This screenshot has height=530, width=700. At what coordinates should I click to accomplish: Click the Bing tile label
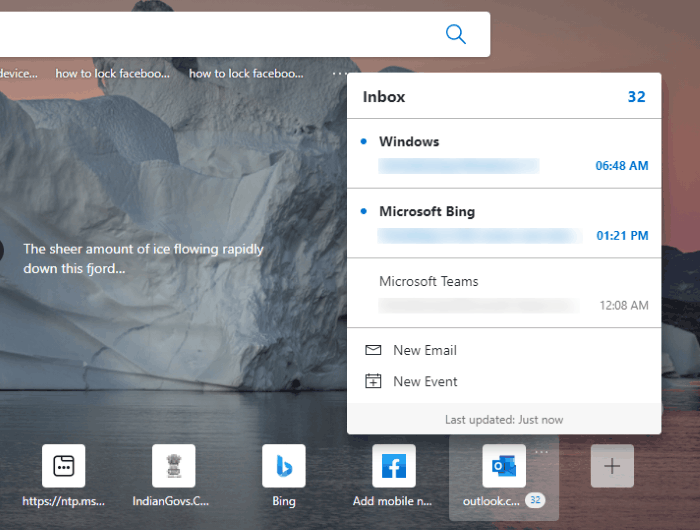pyautogui.click(x=284, y=501)
